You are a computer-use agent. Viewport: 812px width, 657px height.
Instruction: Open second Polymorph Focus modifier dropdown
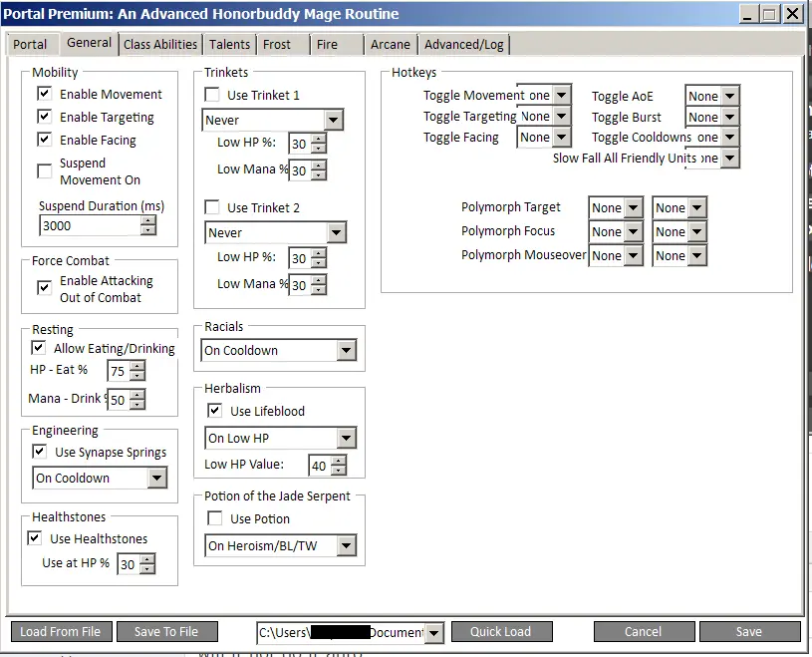679,231
